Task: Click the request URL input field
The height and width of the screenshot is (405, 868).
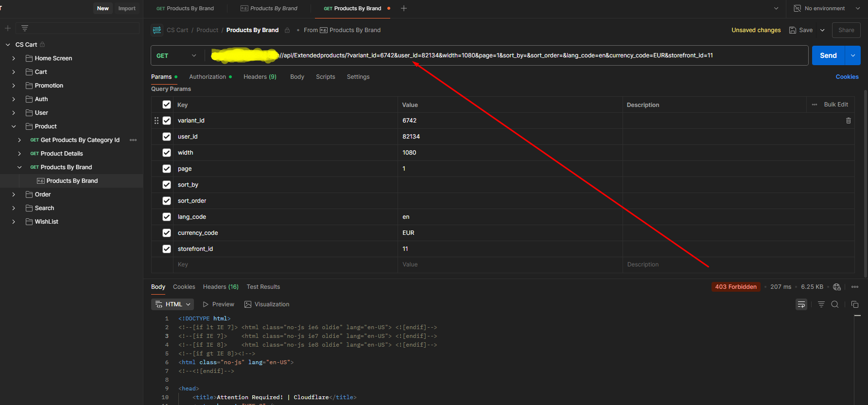Action: tap(507, 55)
